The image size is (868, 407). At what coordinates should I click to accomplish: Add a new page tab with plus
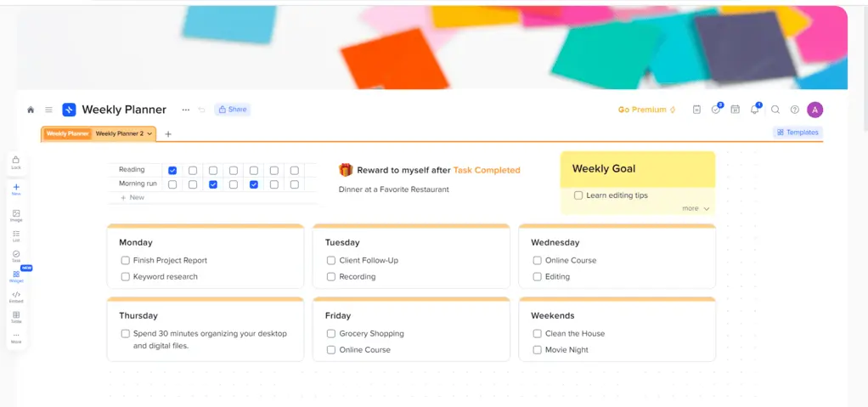(x=168, y=134)
